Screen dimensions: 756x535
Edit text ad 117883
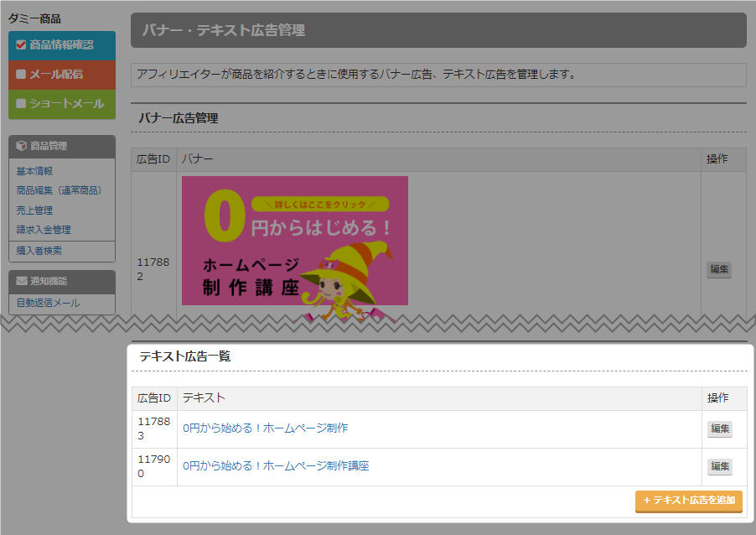click(720, 429)
